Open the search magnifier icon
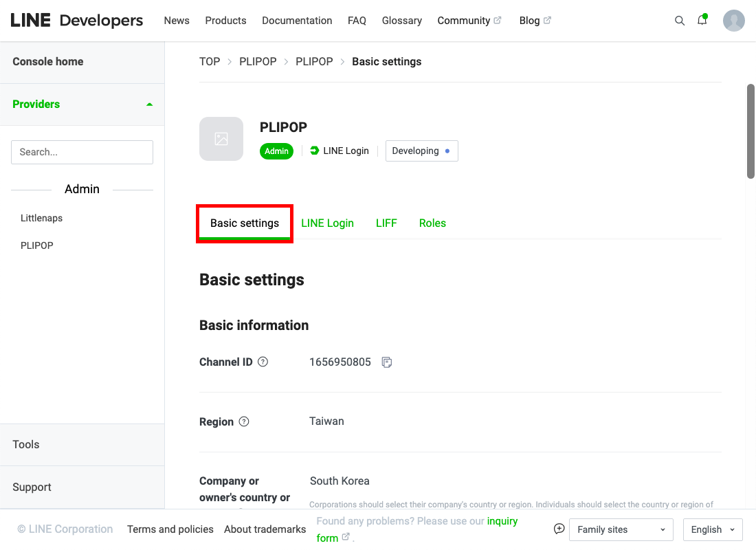 pos(679,21)
